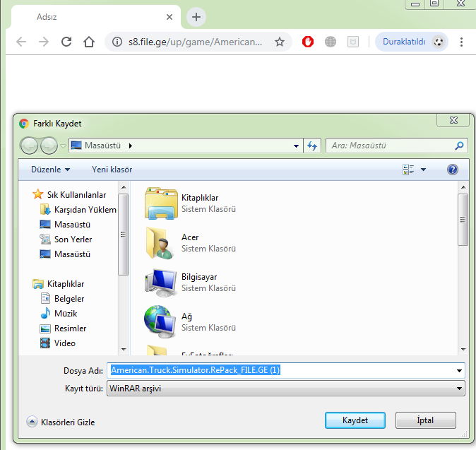Save the file with Kaydet
The width and height of the screenshot is (476, 450).
355,420
